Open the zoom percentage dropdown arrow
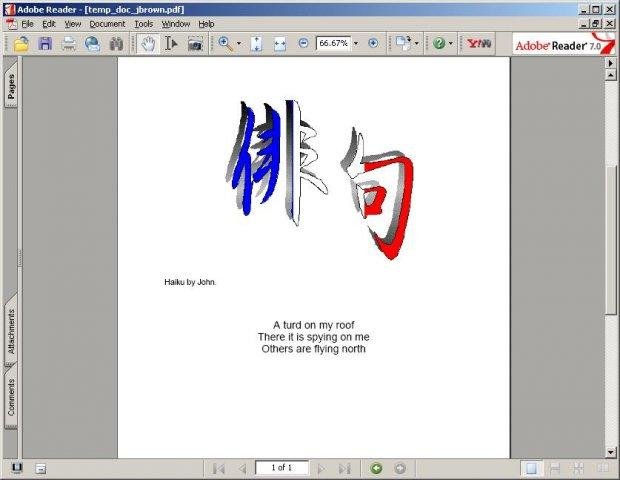This screenshot has height=480, width=620. coord(355,43)
